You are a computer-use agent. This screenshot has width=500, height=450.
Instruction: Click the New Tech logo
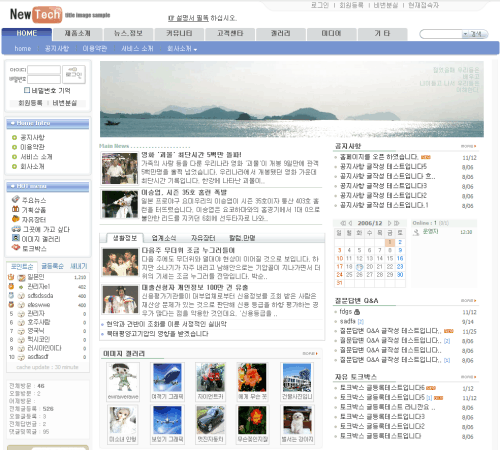(x=36, y=15)
